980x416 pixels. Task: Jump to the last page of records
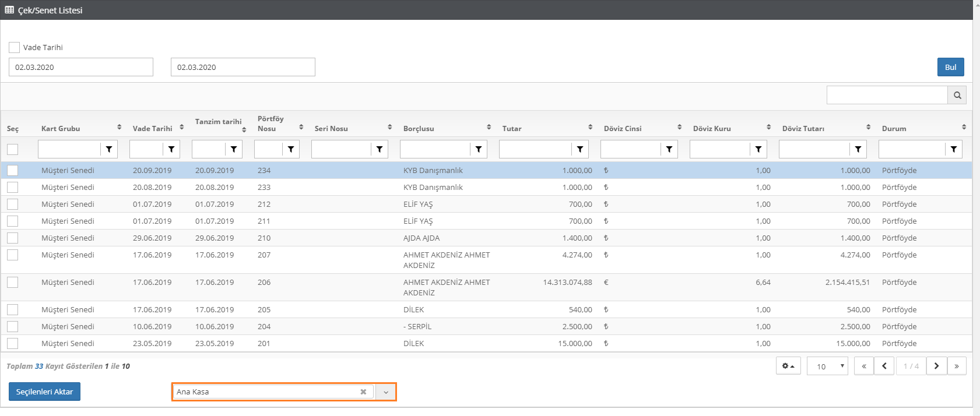tap(957, 366)
